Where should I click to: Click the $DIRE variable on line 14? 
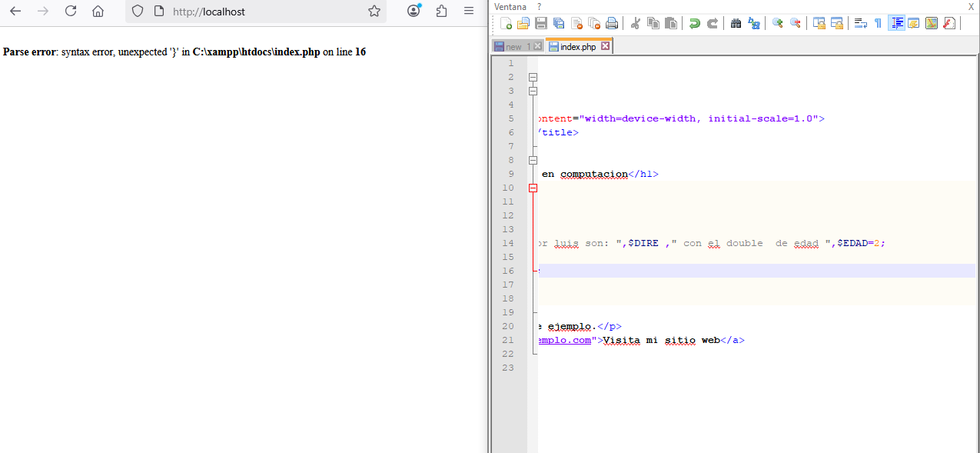click(x=643, y=243)
